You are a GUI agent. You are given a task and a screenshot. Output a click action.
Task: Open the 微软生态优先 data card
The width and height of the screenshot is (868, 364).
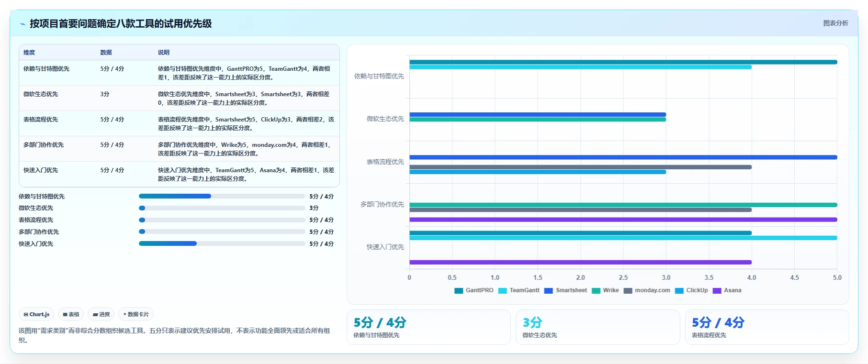597,327
